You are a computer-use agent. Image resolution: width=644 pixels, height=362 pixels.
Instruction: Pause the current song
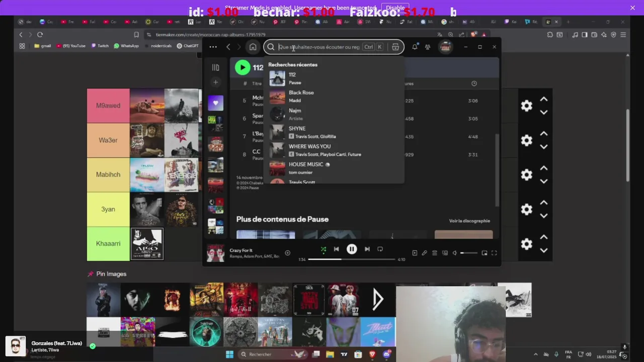click(x=352, y=249)
